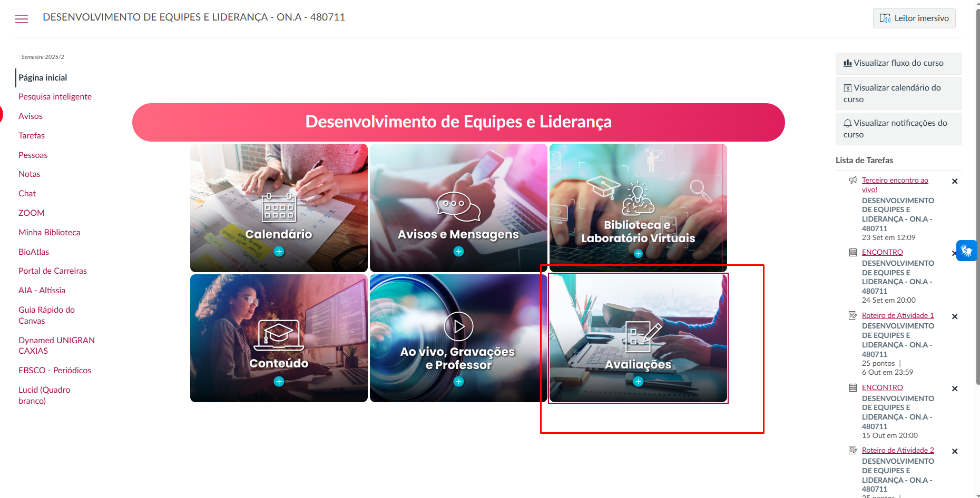Expand plus icon under Conteúdo tile
Image resolution: width=980 pixels, height=498 pixels.
[x=279, y=382]
